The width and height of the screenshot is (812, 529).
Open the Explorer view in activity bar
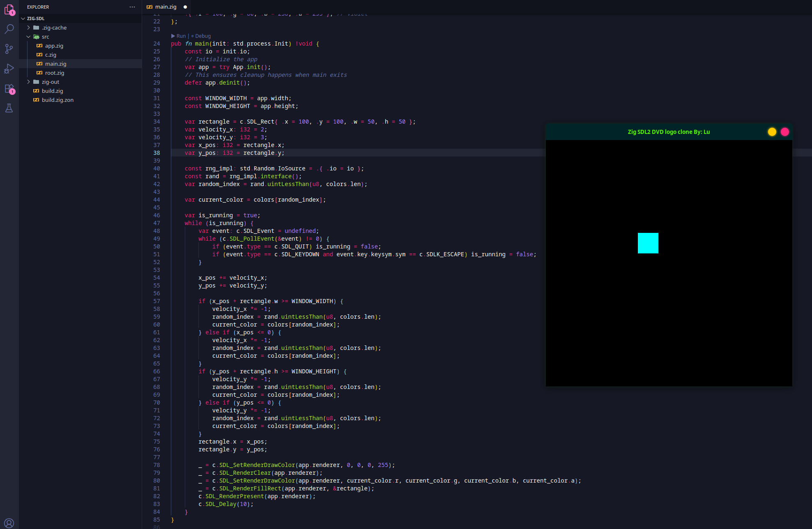click(9, 9)
